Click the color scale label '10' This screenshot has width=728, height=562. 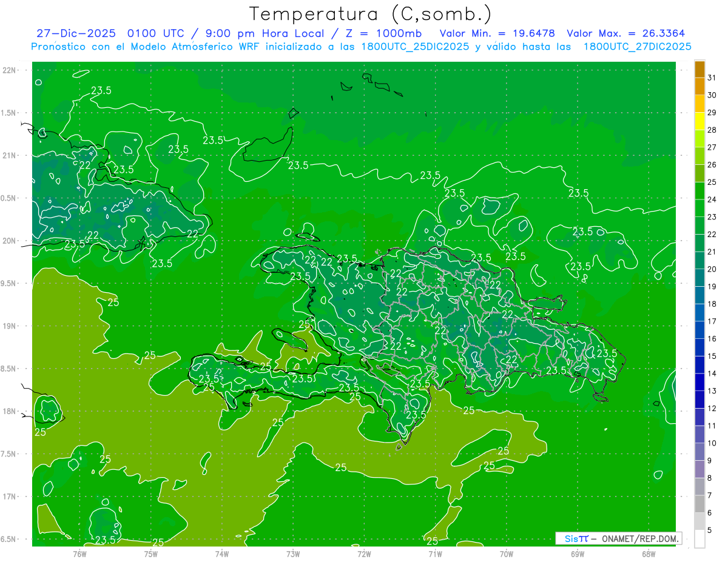pyautogui.click(x=712, y=443)
